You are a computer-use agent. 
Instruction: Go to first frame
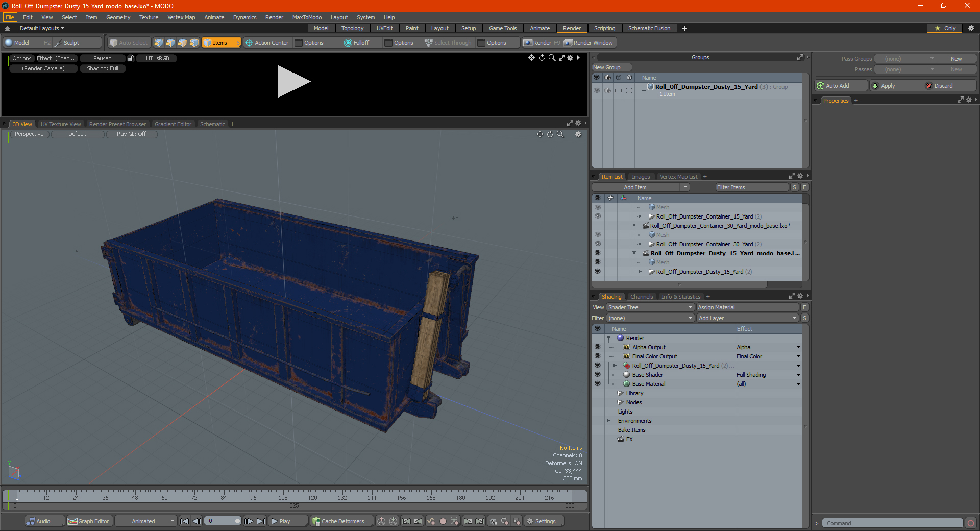(x=185, y=521)
